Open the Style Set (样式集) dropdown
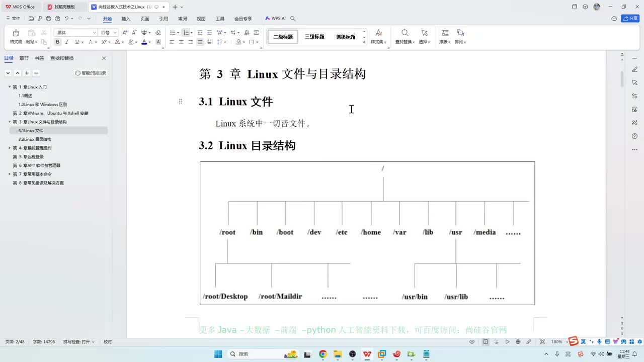 (x=378, y=37)
